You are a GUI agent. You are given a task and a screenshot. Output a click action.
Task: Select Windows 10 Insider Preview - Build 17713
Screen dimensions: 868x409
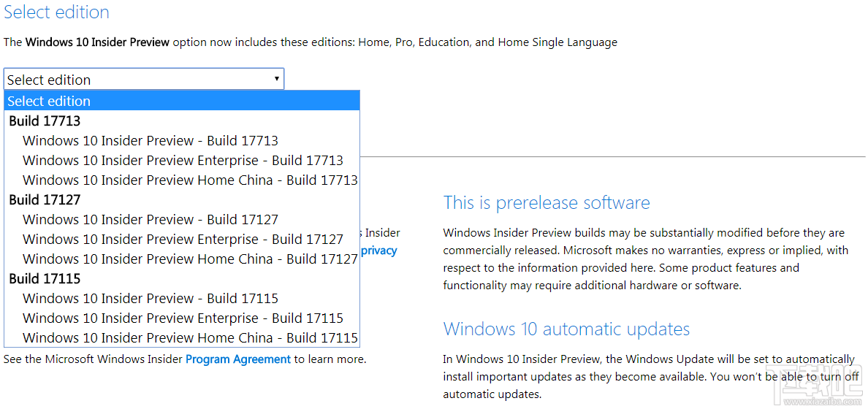pos(182,140)
